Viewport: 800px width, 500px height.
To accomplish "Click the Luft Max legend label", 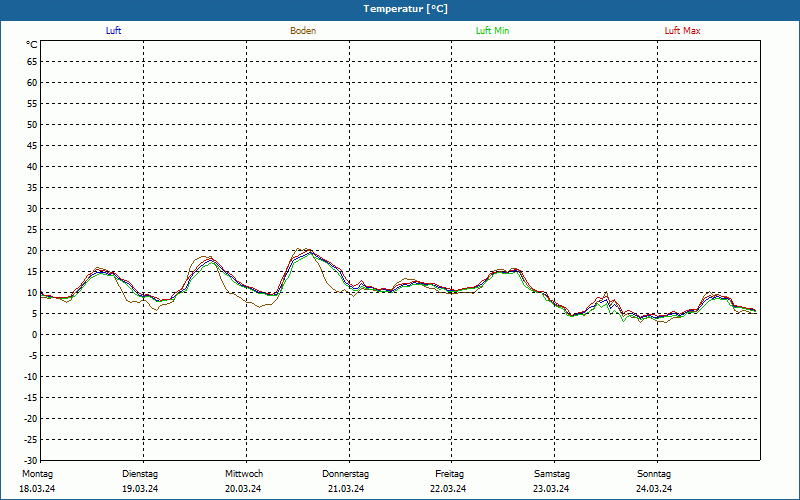I will point(682,31).
